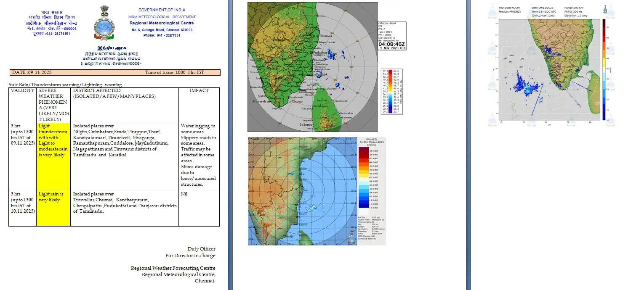Click the small national emblem above Kochi radar
The height and width of the screenshot is (290, 644).
click(x=605, y=9)
